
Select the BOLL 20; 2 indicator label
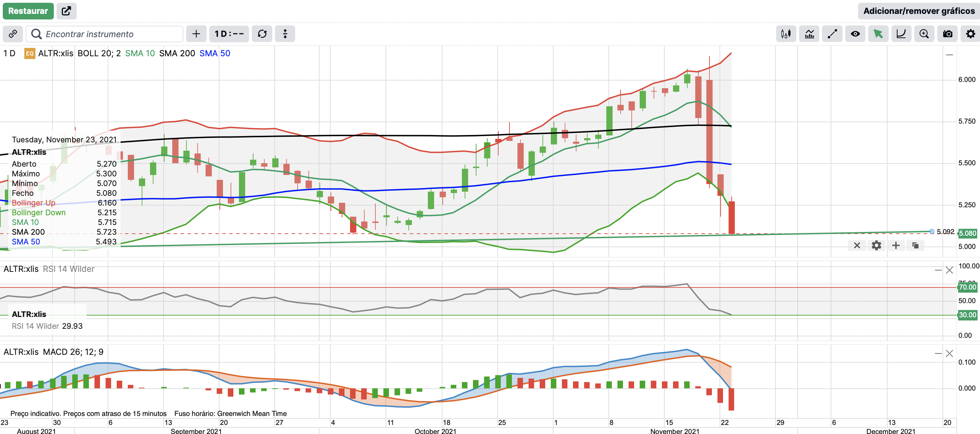pyautogui.click(x=99, y=53)
